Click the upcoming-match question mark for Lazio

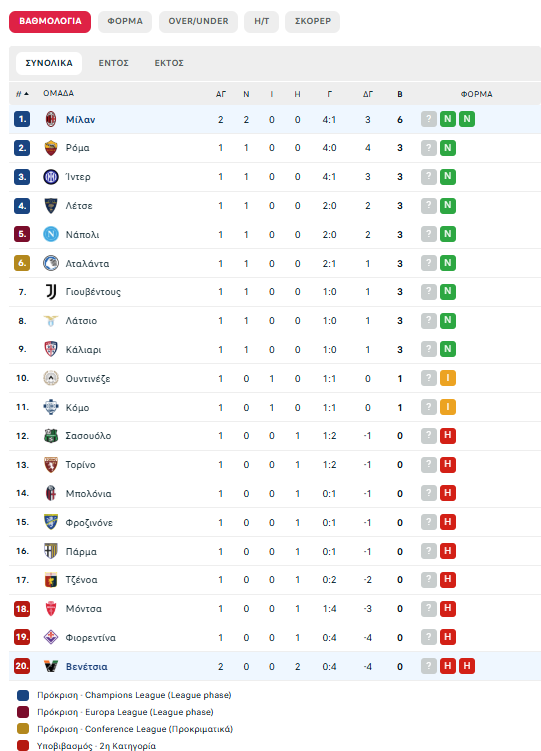tap(428, 320)
